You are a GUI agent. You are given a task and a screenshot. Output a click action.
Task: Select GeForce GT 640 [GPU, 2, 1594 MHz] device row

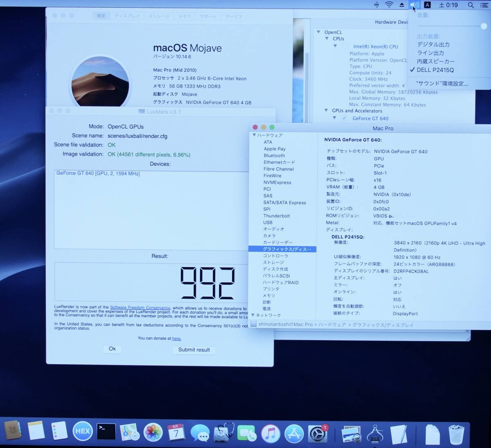point(151,173)
